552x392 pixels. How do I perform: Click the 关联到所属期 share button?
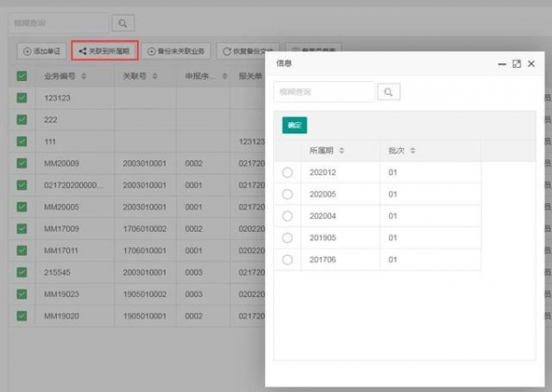(106, 52)
